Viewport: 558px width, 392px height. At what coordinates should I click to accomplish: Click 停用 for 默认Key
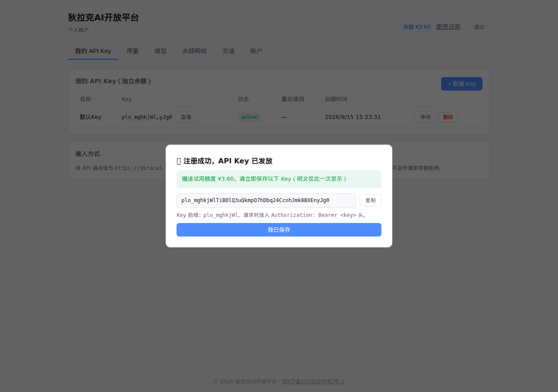point(425,117)
